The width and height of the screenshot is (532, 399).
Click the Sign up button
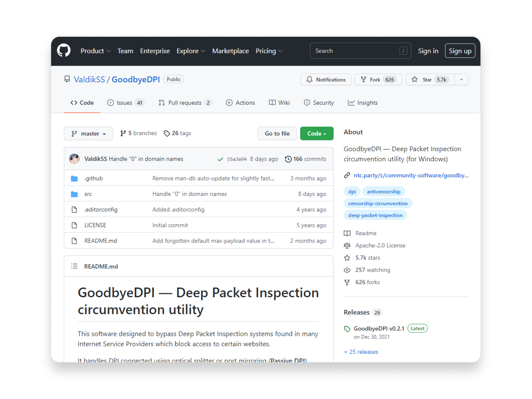click(x=460, y=51)
